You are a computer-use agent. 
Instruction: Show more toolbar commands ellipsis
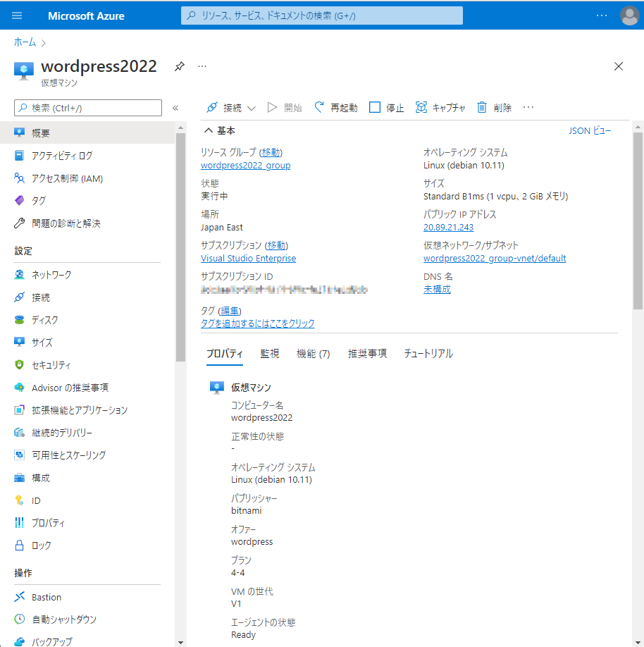(528, 107)
